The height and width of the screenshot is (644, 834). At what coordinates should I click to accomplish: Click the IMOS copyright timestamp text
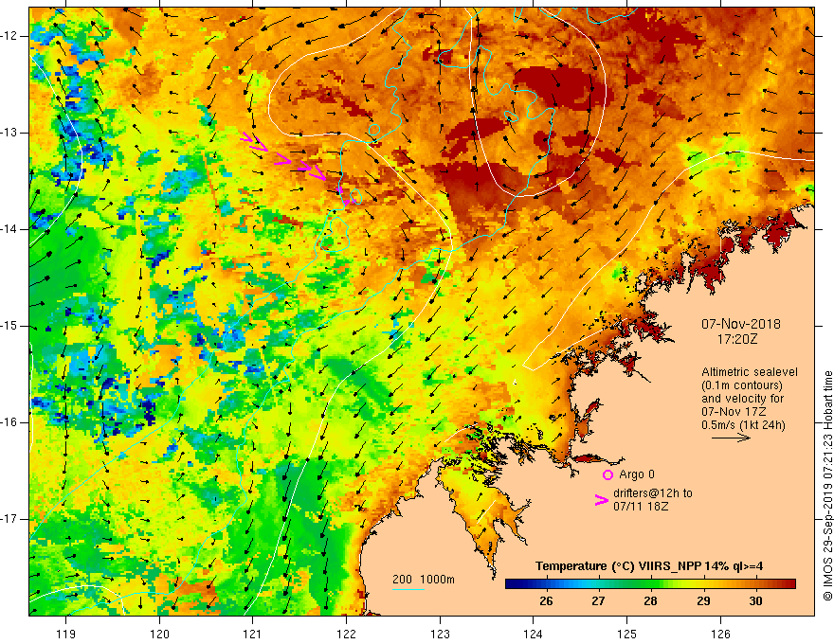pyautogui.click(x=827, y=486)
